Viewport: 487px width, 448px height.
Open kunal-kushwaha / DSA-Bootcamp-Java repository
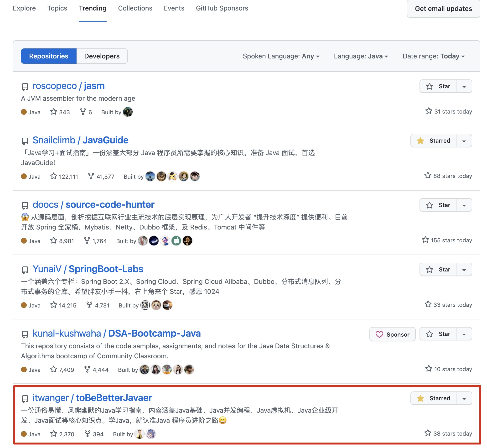click(117, 333)
